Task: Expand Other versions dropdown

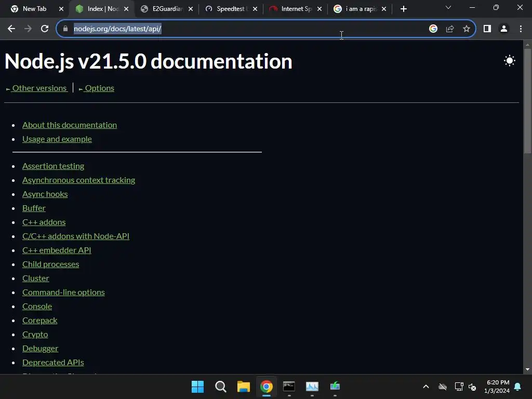Action: (x=37, y=88)
